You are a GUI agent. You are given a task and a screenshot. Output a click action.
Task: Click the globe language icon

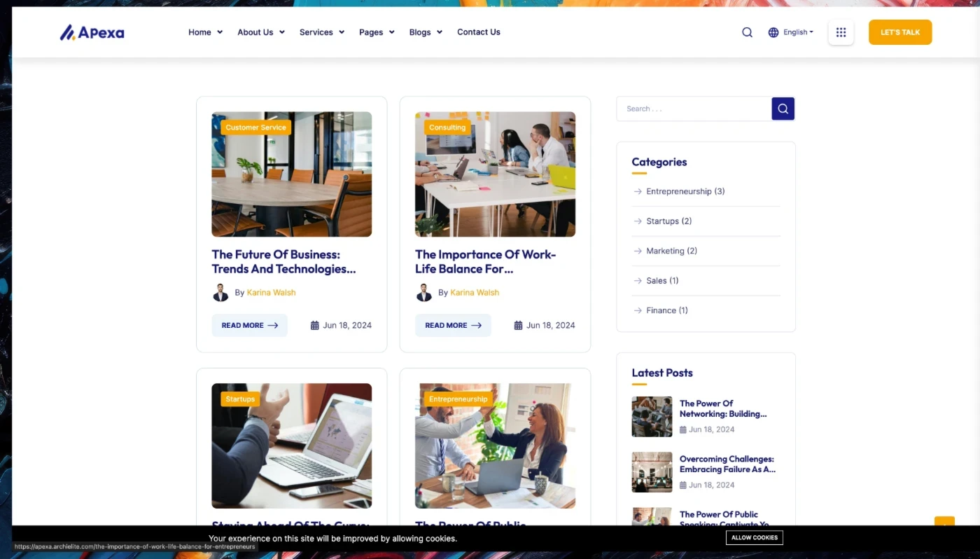tap(773, 32)
